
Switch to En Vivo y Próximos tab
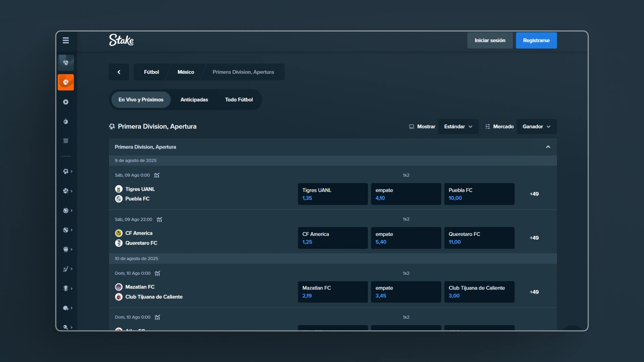click(141, 100)
